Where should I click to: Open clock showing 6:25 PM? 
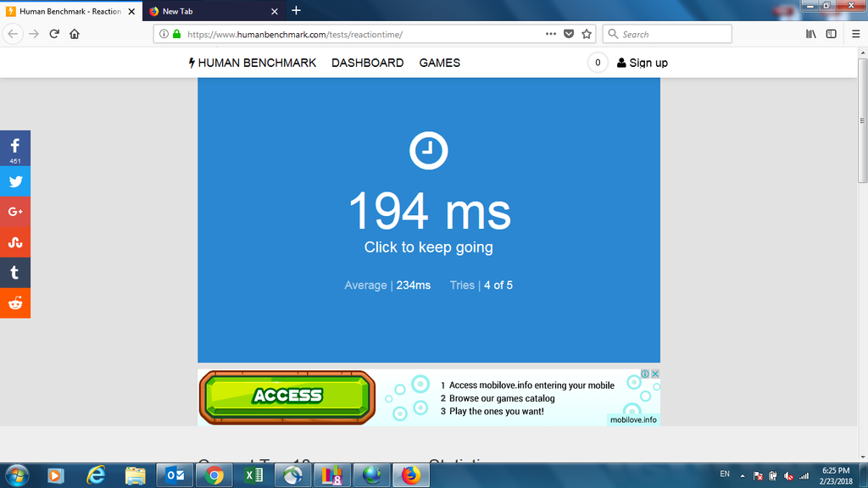click(x=836, y=476)
